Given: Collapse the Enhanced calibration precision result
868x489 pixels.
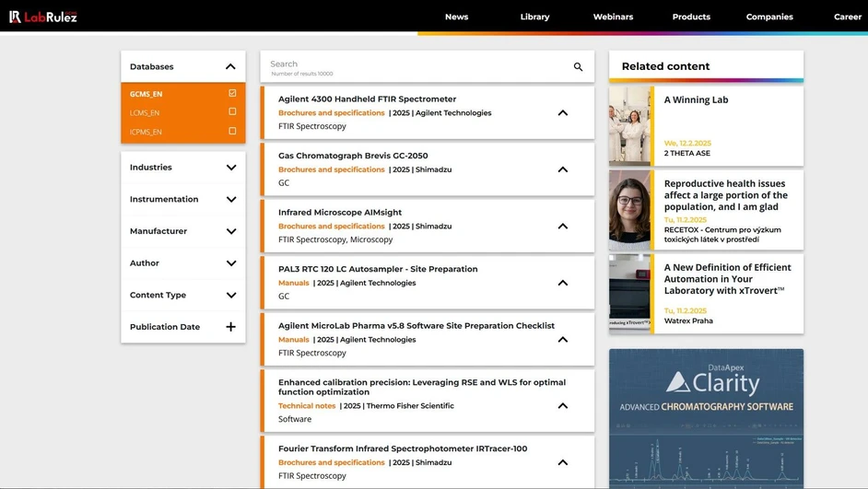Looking at the screenshot, I should (x=563, y=406).
